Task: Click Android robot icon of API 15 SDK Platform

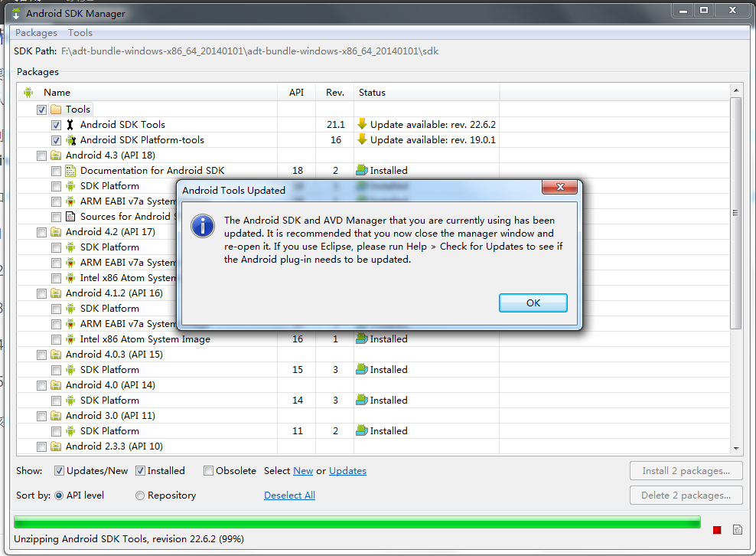Action: click(70, 370)
